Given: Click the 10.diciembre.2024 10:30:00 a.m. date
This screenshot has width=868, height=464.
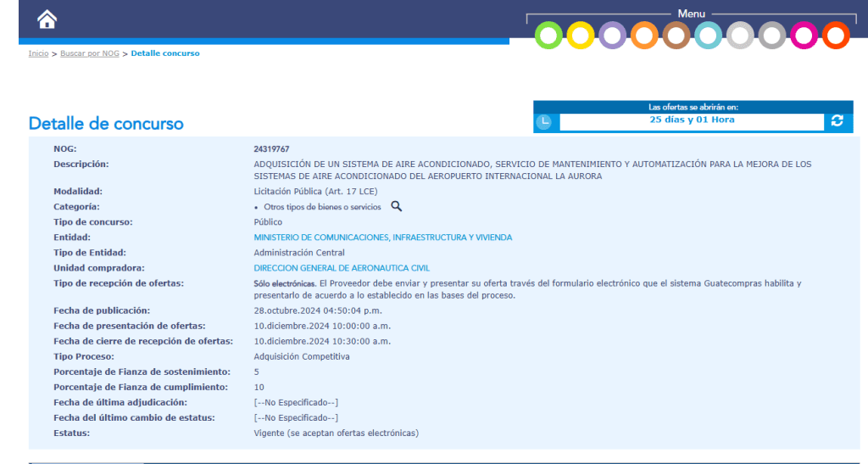Looking at the screenshot, I should point(322,342).
